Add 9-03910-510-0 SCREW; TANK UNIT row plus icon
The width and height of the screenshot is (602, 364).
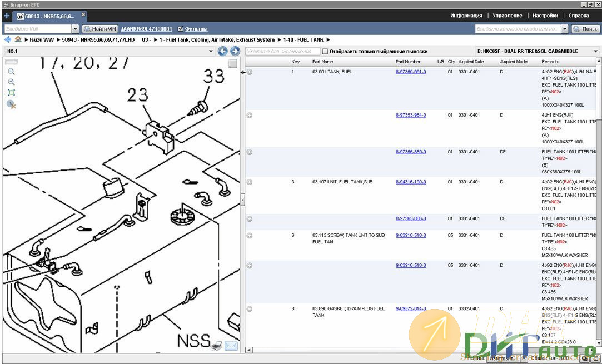pos(250,236)
